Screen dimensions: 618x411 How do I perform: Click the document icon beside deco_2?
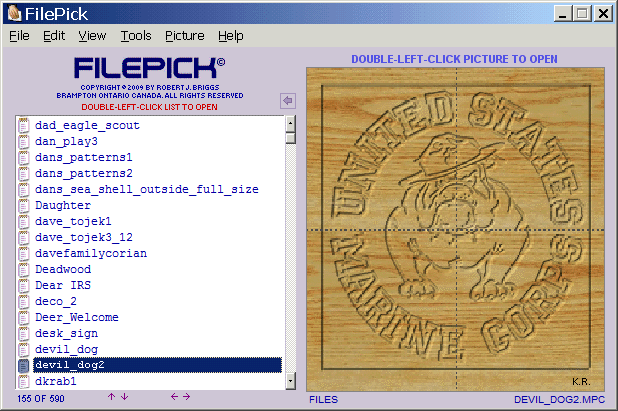coord(24,301)
